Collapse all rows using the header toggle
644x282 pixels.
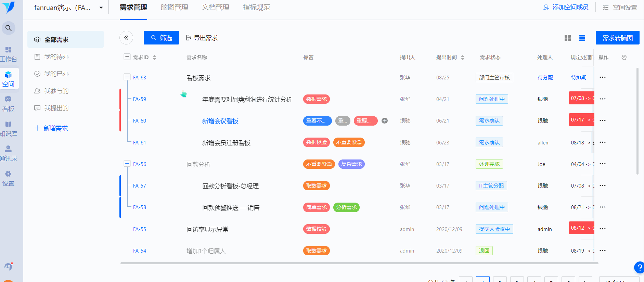(x=127, y=57)
